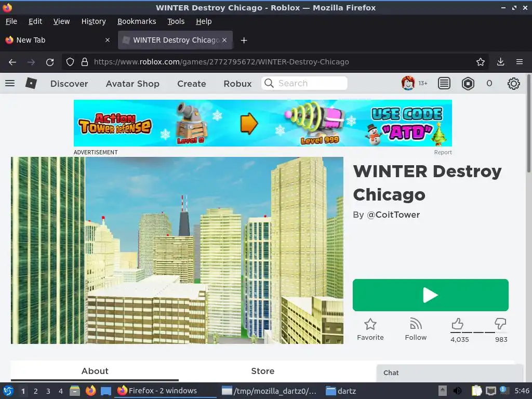This screenshot has width=532, height=399.
Task: Go back with Firefox back arrow
Action: (12, 62)
